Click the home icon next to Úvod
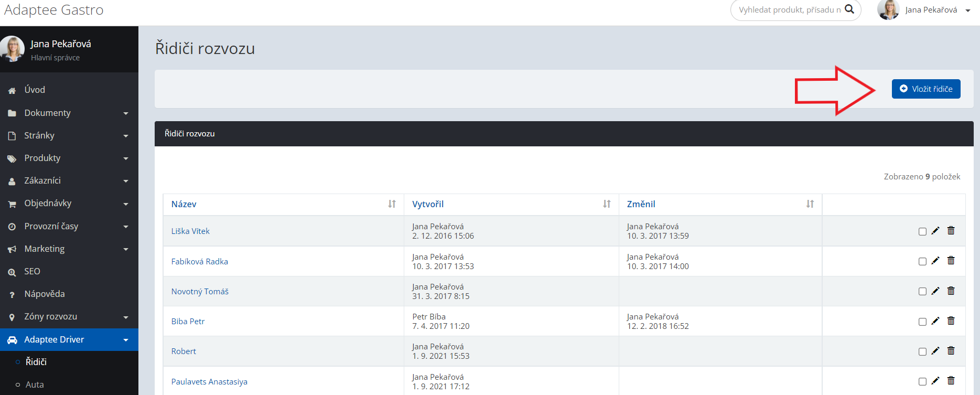The height and width of the screenshot is (395, 980). coord(12,90)
